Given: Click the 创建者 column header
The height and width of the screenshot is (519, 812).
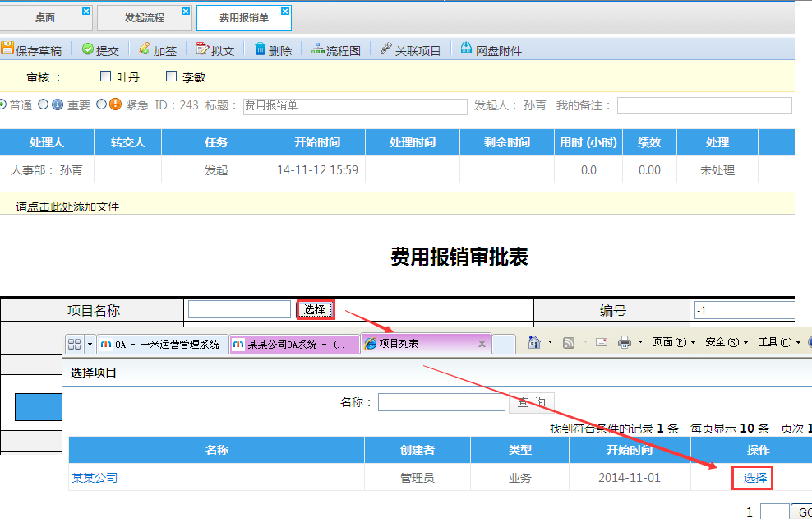Looking at the screenshot, I should tap(418, 450).
